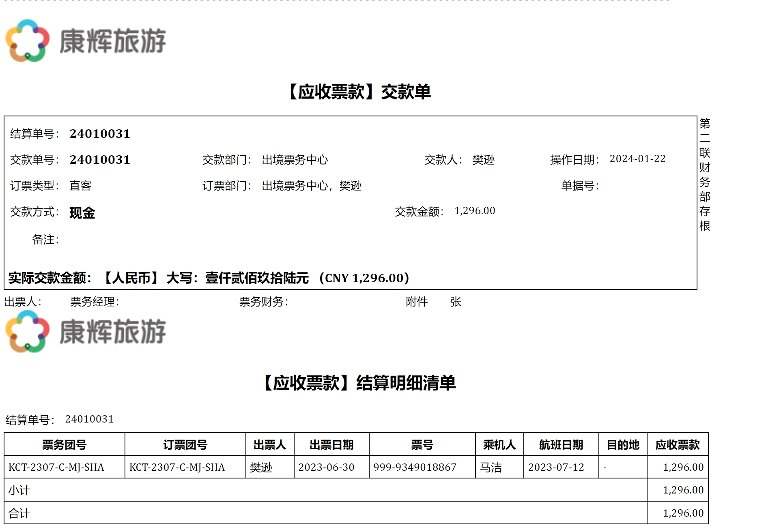
Task: Click the 交款单号 value 24010031
Action: (100, 160)
